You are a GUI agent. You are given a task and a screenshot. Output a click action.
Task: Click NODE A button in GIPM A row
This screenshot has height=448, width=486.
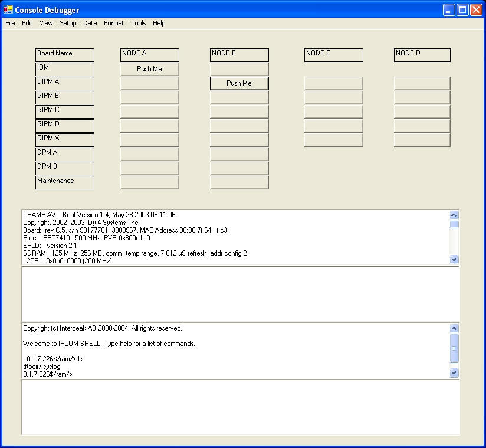point(149,83)
